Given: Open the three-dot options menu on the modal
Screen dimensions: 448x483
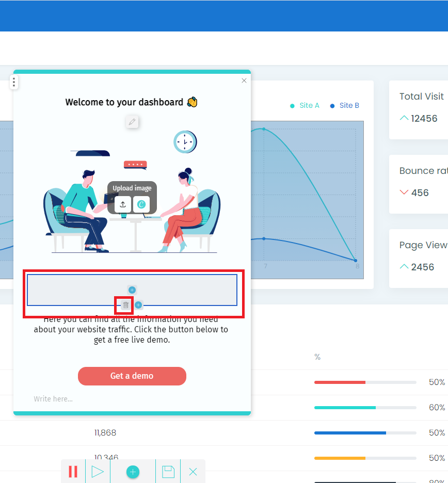Looking at the screenshot, I should coord(14,82).
